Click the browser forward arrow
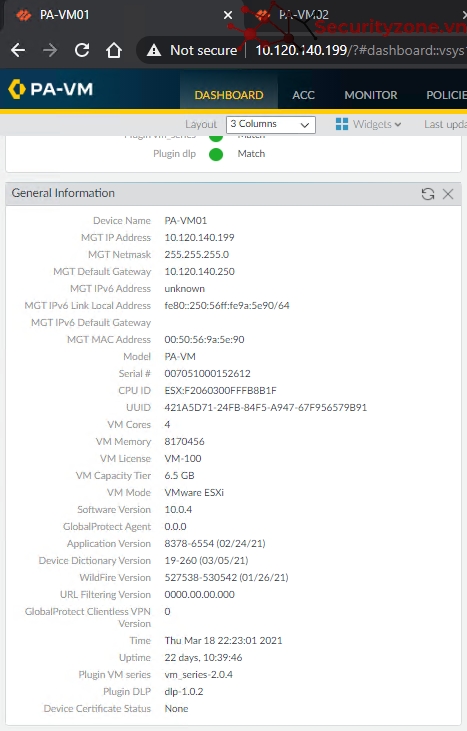467x731 pixels. (x=50, y=50)
